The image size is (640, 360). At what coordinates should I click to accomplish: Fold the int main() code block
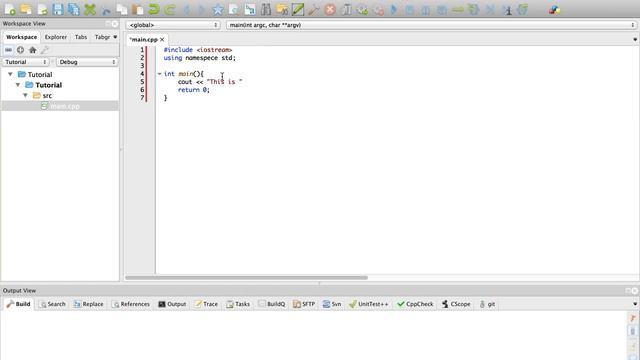(160, 74)
